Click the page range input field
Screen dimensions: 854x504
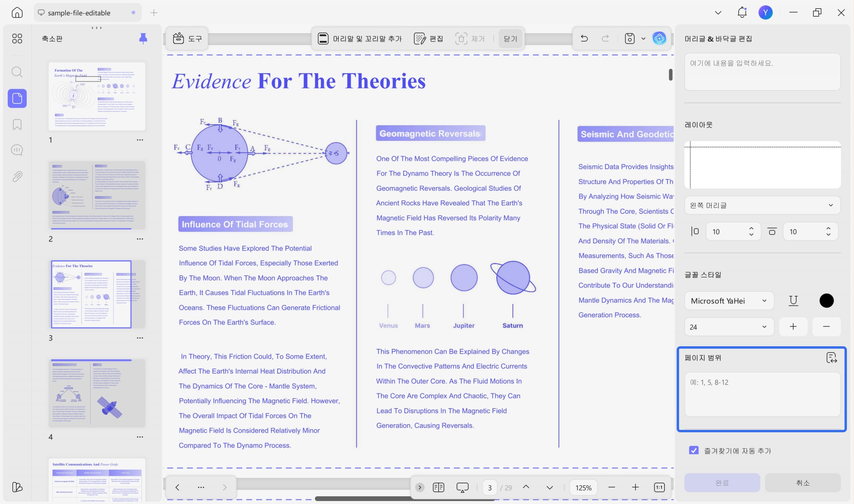click(x=762, y=394)
